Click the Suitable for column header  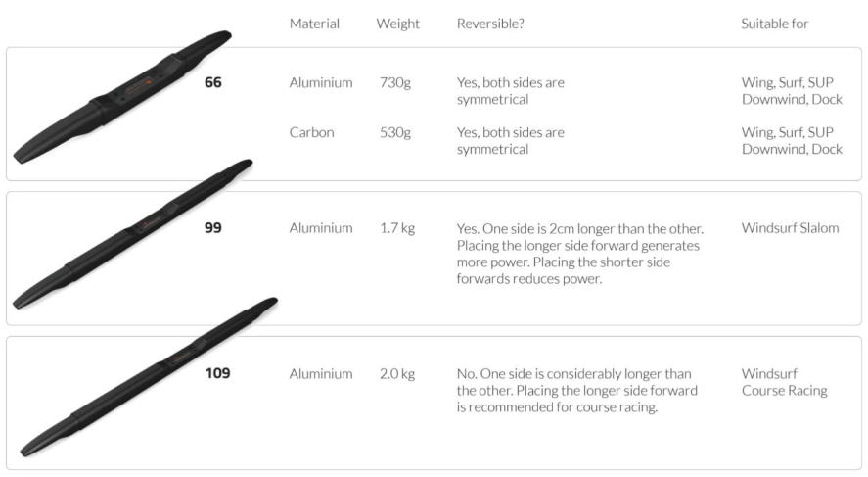775,24
